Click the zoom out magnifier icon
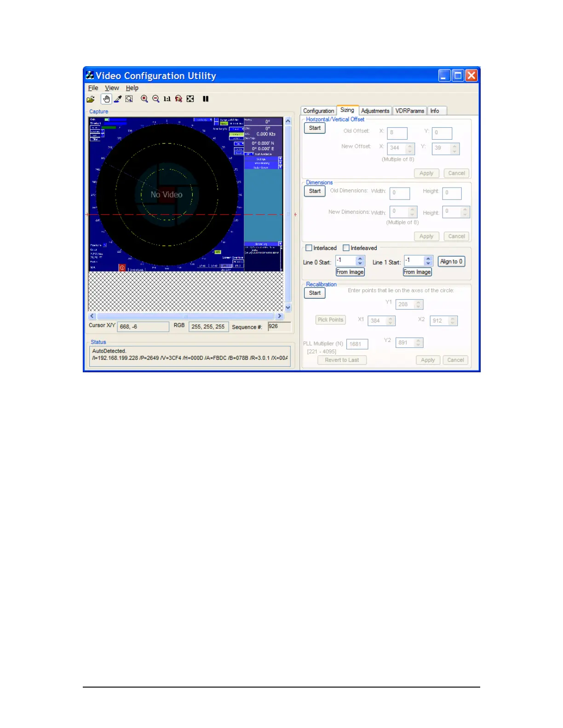This screenshot has width=563, height=728. (x=156, y=99)
